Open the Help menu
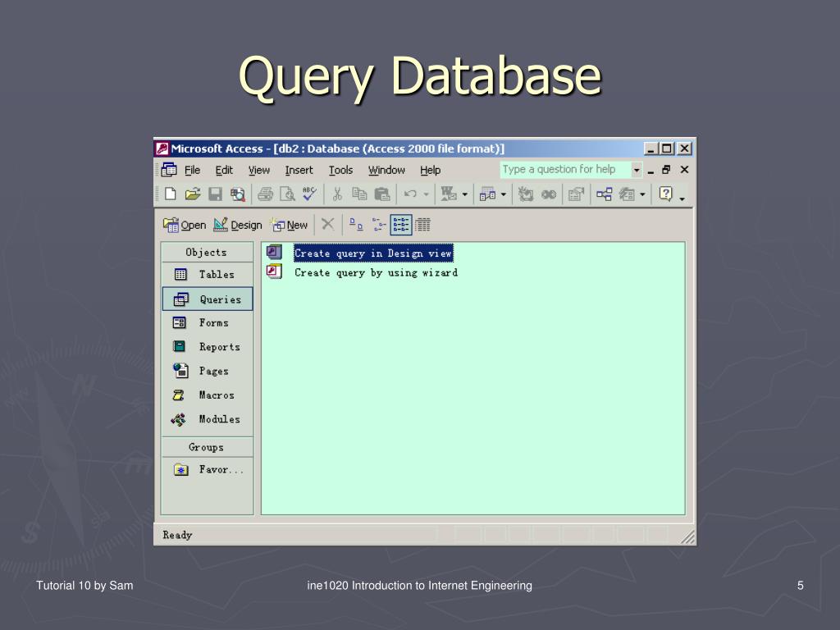This screenshot has width=840, height=630. click(x=430, y=171)
